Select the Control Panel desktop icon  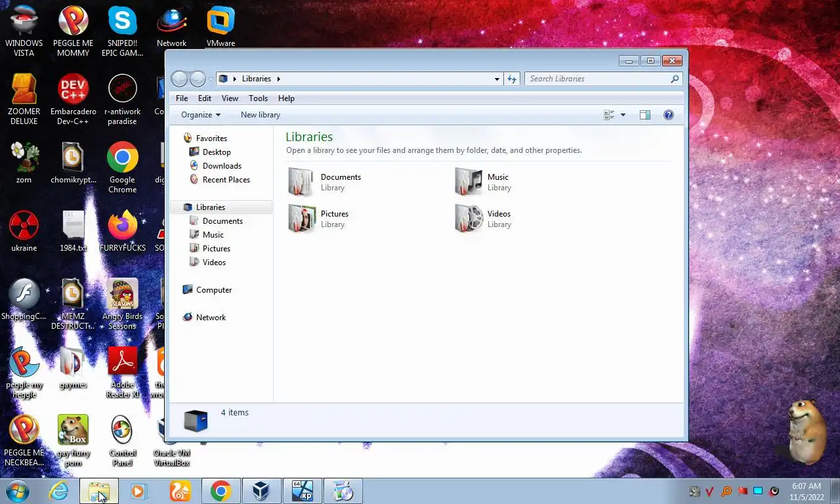pos(123,440)
